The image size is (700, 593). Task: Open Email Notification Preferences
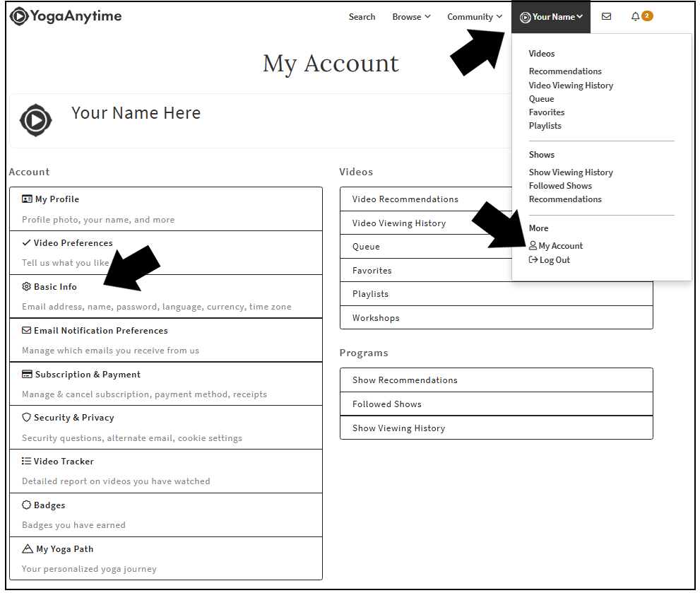coord(166,341)
